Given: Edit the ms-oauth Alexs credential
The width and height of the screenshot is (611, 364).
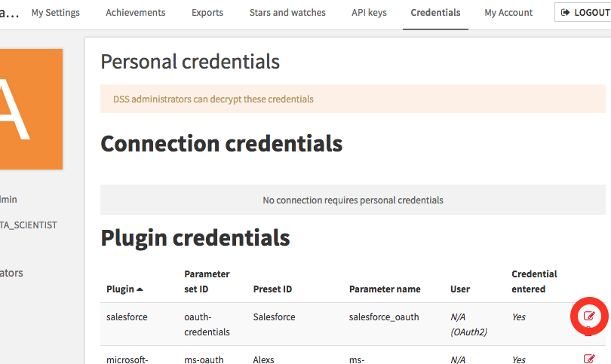Looking at the screenshot, I should tap(589, 359).
